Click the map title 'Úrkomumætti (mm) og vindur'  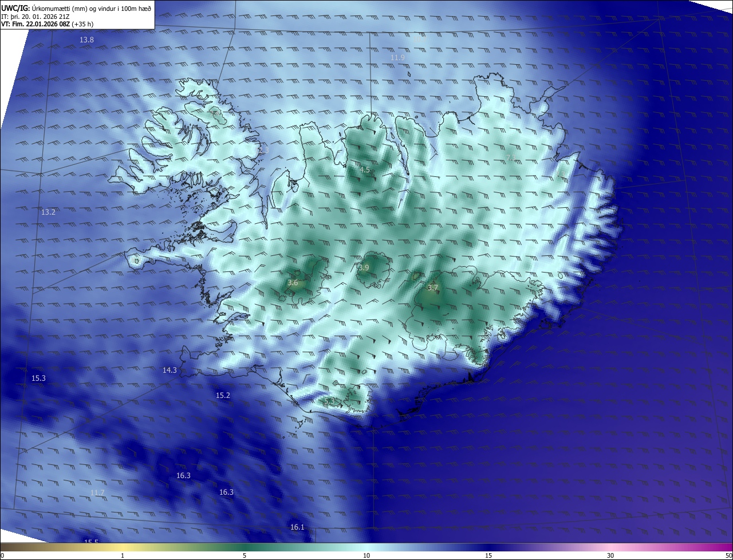[x=72, y=8]
